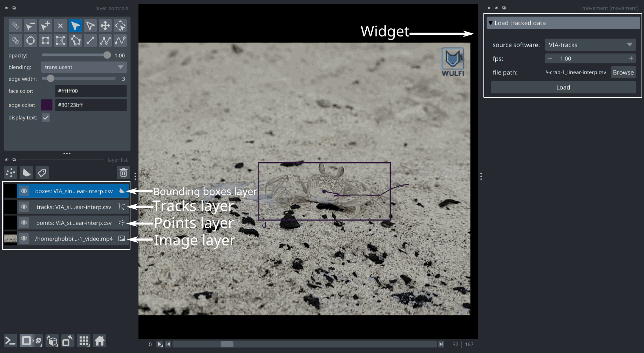This screenshot has height=353, width=644.
Task: Create a new Points layer
Action: coord(10,173)
